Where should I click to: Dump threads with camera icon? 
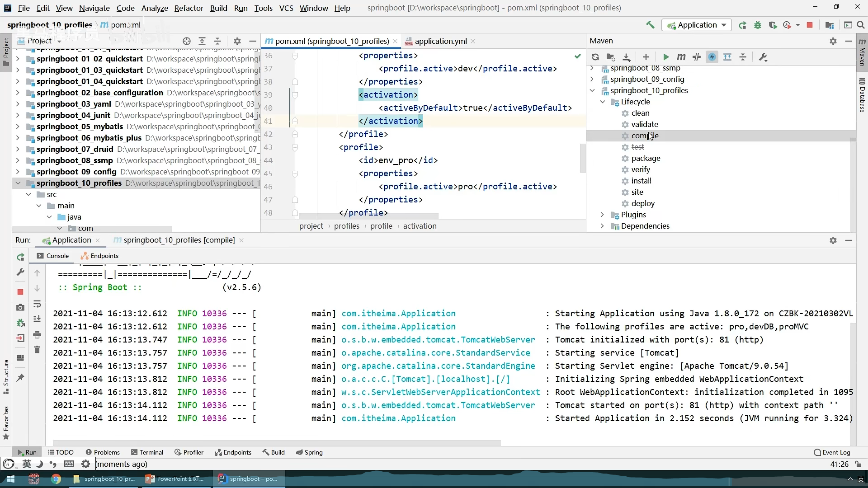tap(20, 308)
